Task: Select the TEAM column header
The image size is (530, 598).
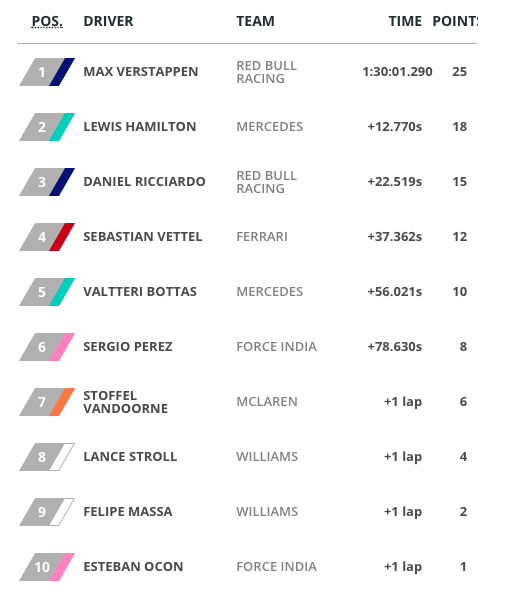Action: [x=255, y=21]
